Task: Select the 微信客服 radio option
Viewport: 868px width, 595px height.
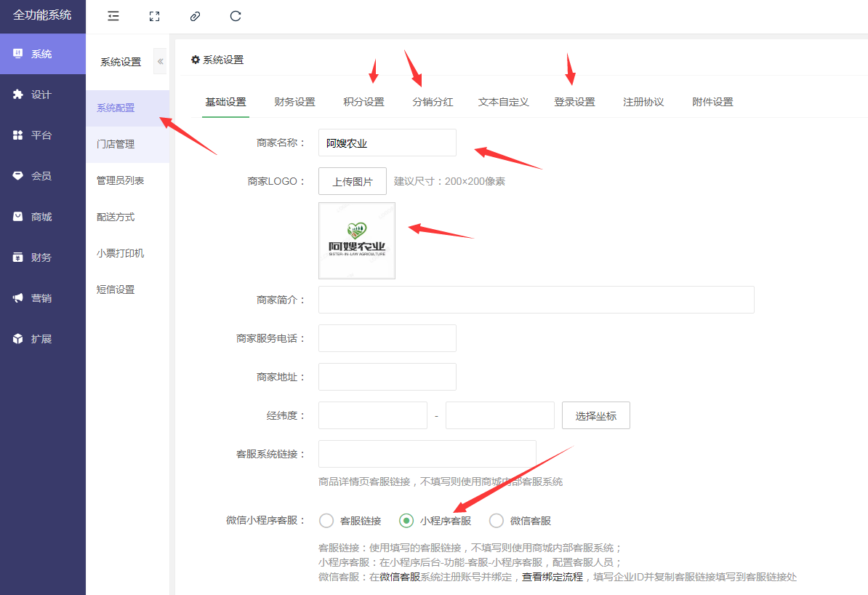Action: point(497,521)
